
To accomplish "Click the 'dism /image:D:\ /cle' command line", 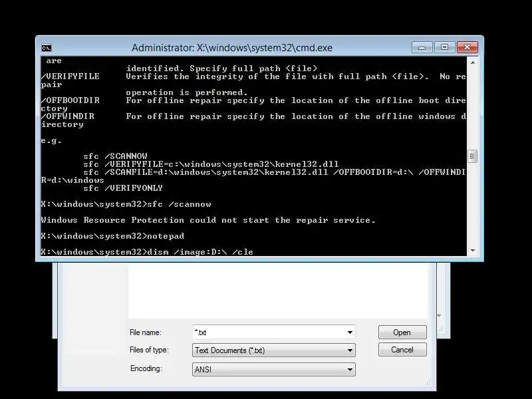I will point(200,252).
